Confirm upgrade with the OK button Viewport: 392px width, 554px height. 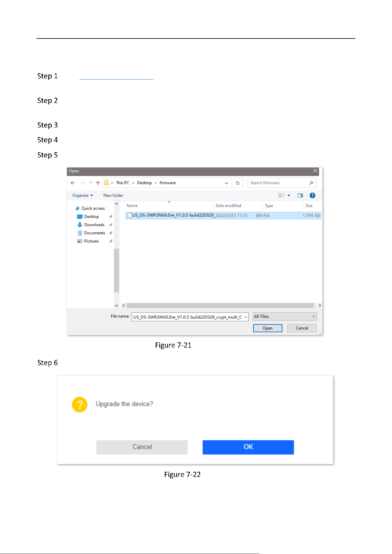click(248, 447)
